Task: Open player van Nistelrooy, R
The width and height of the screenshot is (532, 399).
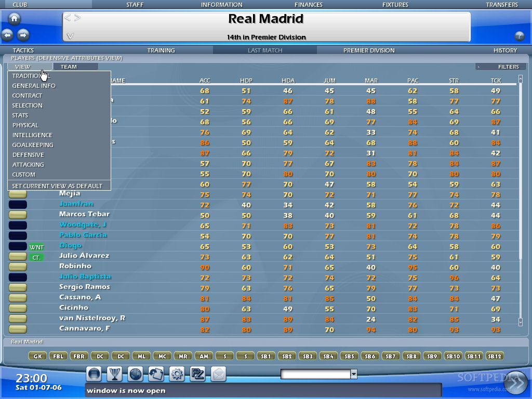Action: pyautogui.click(x=92, y=318)
